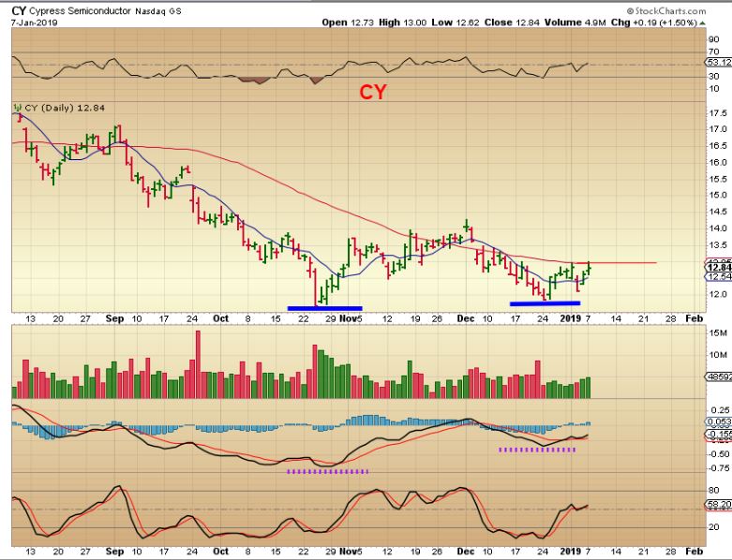
Task: Click the small candlestick icon beside CY (Daily)
Action: click(x=18, y=108)
